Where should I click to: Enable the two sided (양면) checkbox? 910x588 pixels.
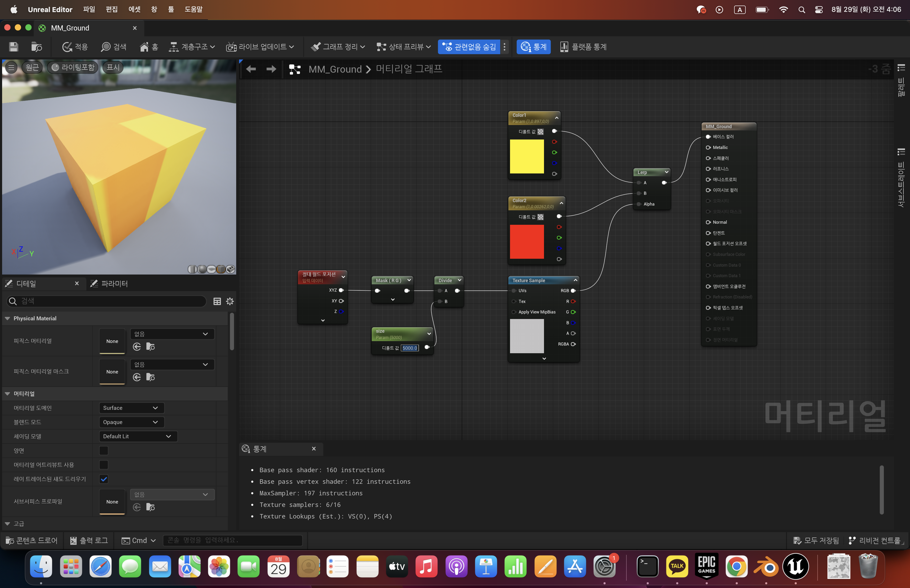(103, 451)
